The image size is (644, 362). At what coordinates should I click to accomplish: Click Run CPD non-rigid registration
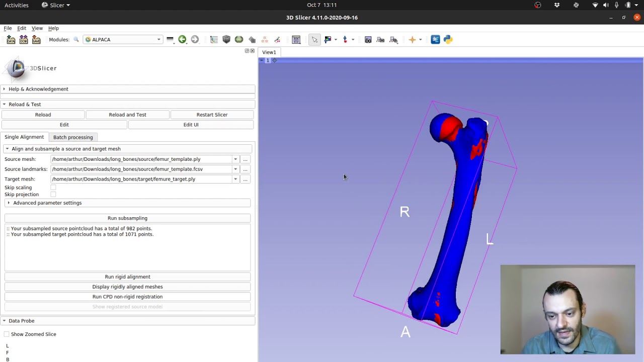point(127,297)
